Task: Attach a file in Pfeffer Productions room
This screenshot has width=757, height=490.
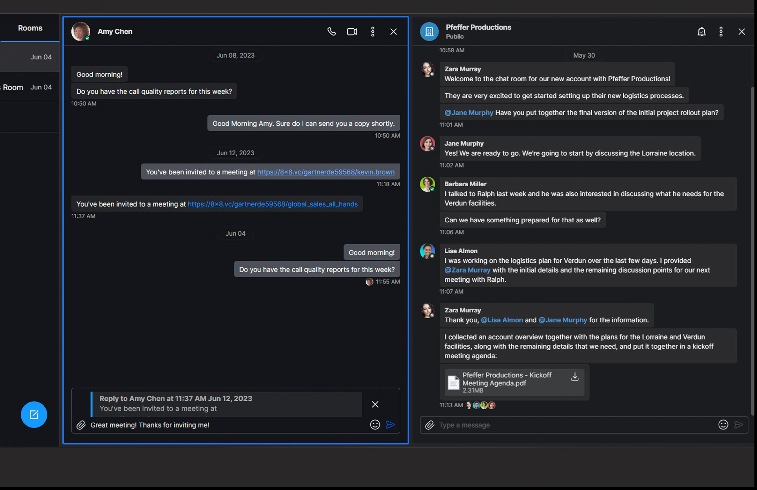Action: [x=429, y=425]
